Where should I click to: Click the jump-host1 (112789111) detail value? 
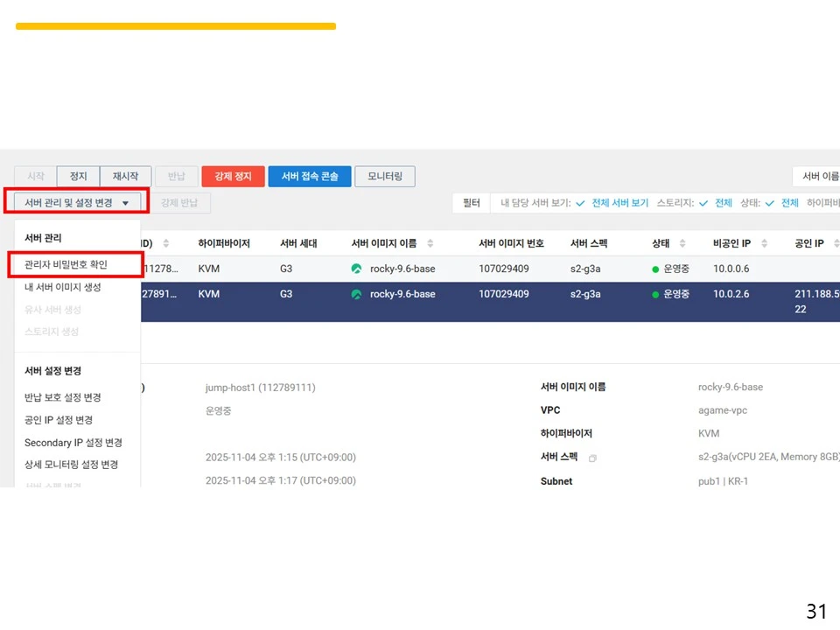pos(261,388)
